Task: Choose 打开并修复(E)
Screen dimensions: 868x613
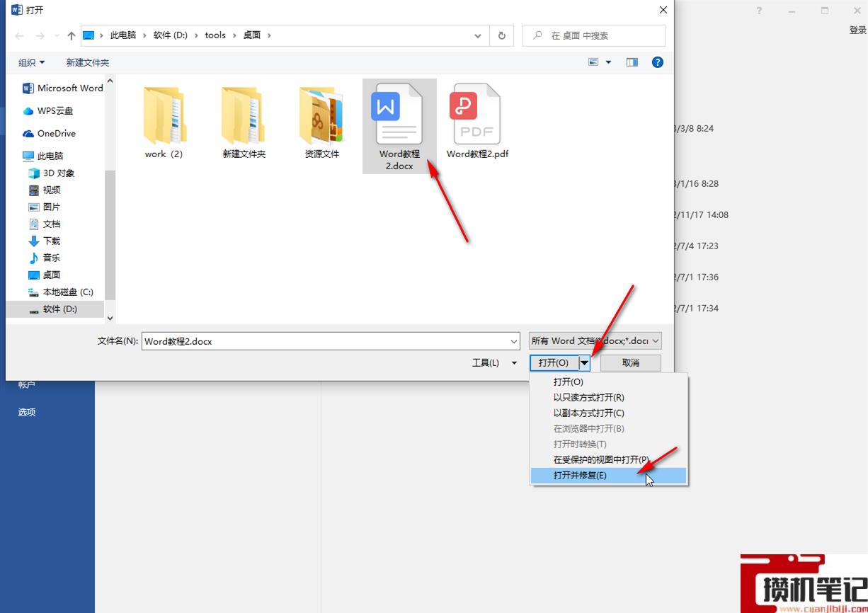Action: tap(609, 476)
